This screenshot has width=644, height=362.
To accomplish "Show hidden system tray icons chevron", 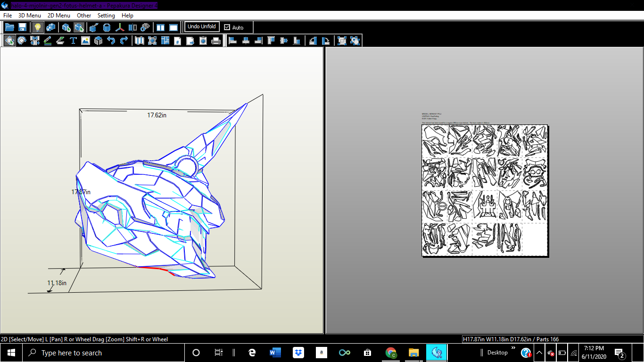I will [x=539, y=353].
